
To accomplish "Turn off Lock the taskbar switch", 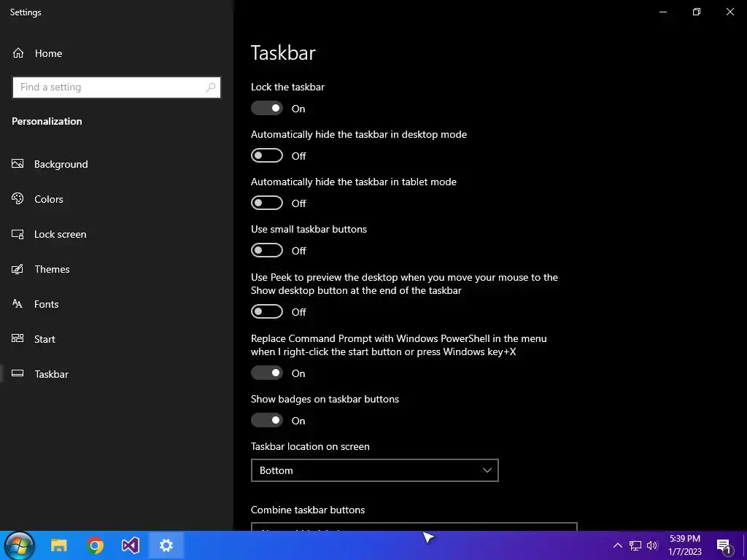I will point(267,108).
